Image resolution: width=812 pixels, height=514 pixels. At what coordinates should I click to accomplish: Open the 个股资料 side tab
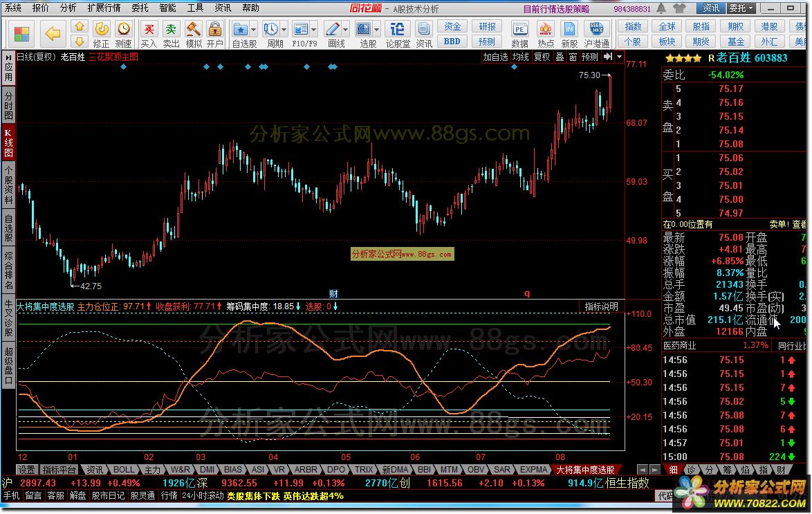pos(8,185)
